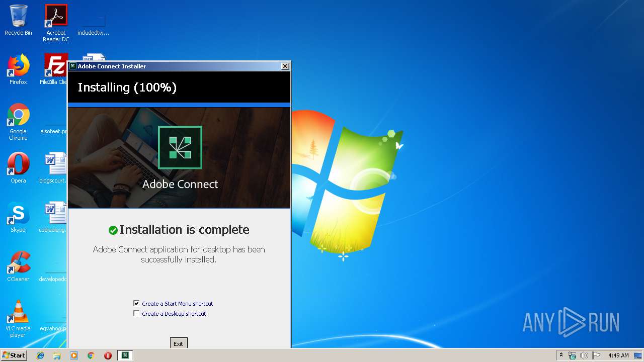Image resolution: width=644 pixels, height=362 pixels.
Task: Open Acrobat Reader DC desktop icon
Action: click(56, 23)
